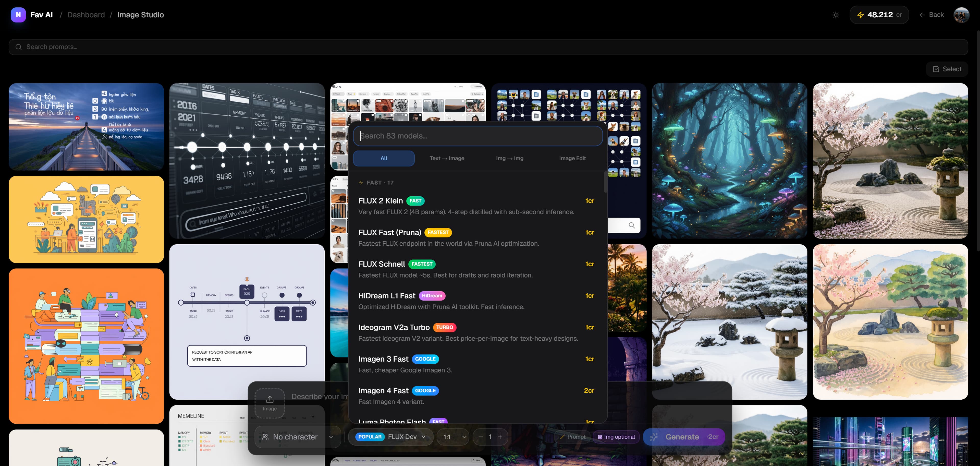Increase image count with plus button
This screenshot has height=466, width=980.
coord(500,437)
